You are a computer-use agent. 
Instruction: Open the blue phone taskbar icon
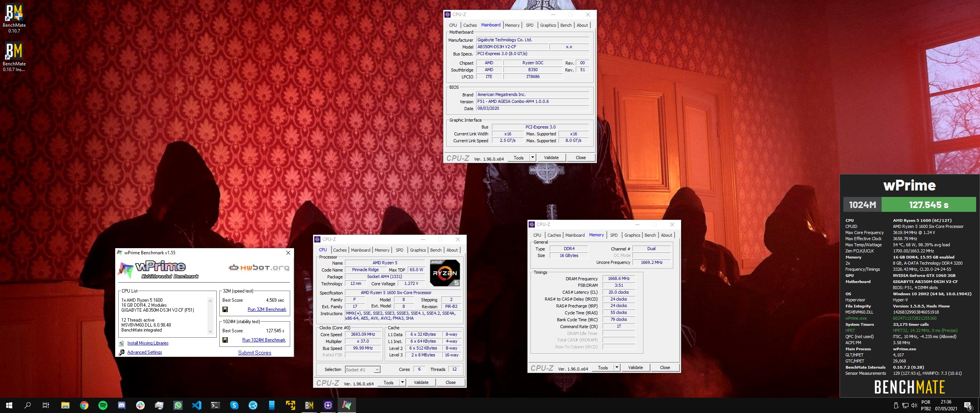[x=272, y=405]
